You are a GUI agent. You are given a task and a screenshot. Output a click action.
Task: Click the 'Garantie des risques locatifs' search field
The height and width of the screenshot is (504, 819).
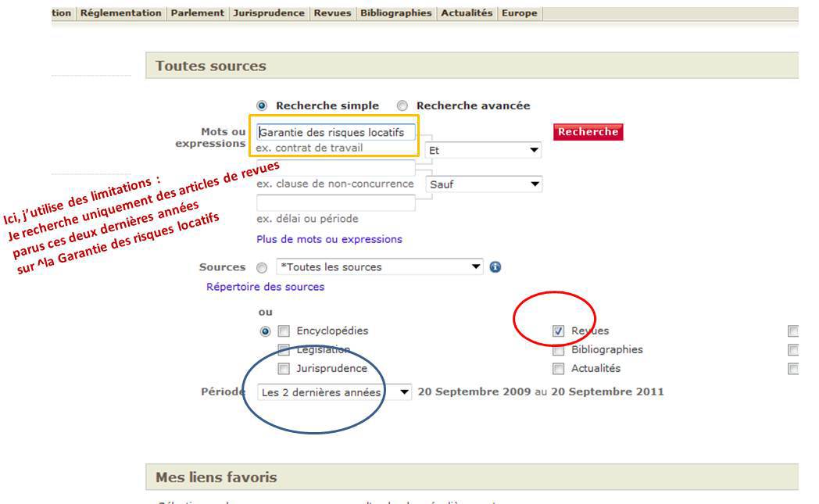336,133
